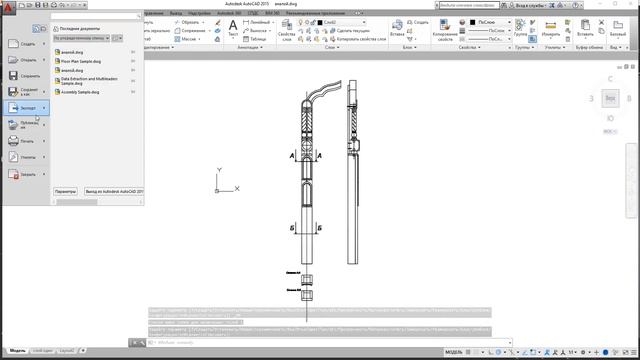Viewport: 640px width, 360px height.
Task: Toggle the open documents view icon
Action: [x=43, y=29]
